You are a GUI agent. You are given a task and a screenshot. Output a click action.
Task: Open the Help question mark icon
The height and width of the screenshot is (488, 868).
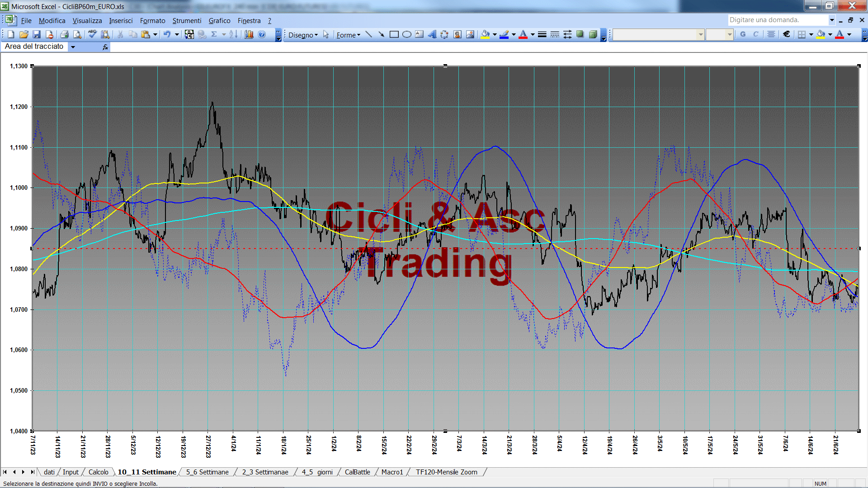point(262,34)
